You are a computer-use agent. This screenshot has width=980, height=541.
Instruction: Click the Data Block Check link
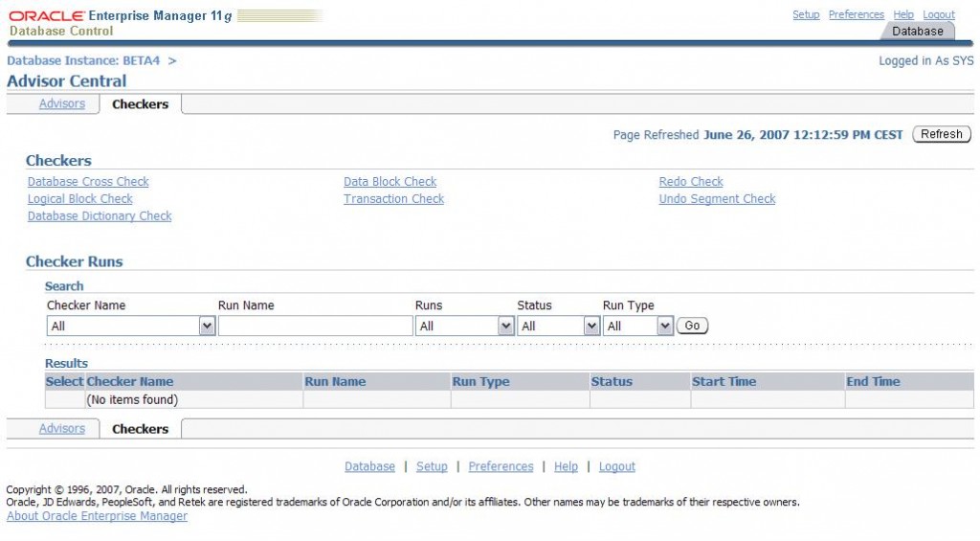390,182
